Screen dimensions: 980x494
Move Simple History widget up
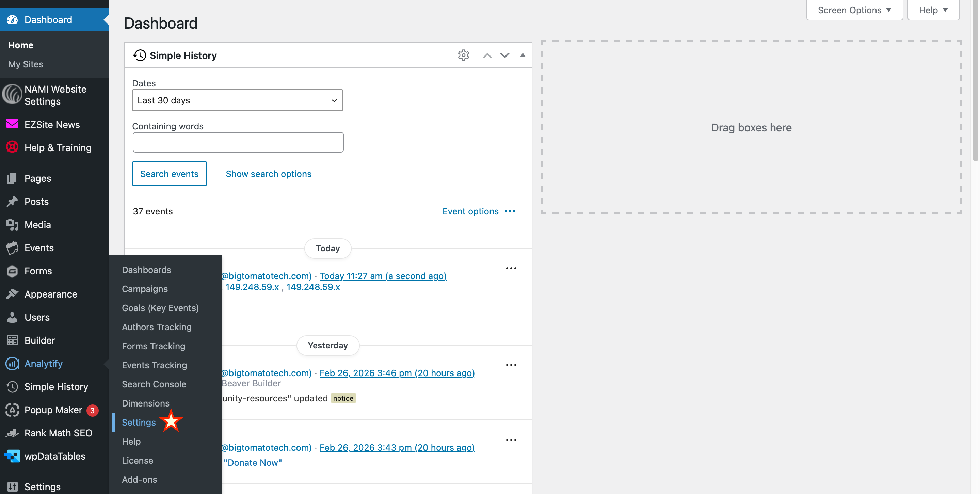pyautogui.click(x=487, y=55)
